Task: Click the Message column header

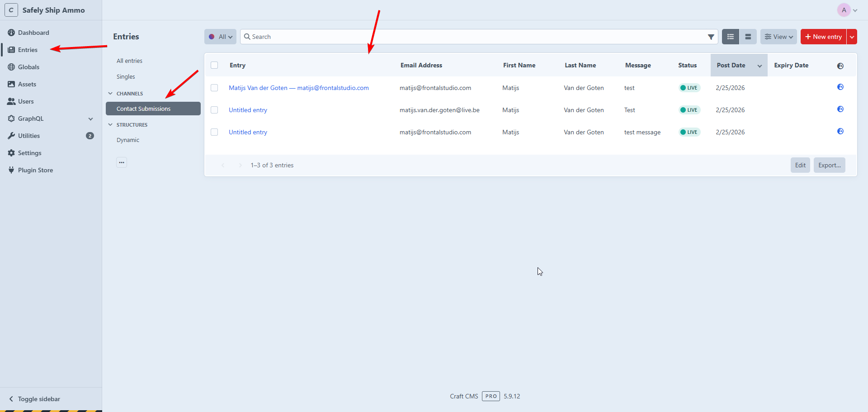Action: click(x=638, y=65)
